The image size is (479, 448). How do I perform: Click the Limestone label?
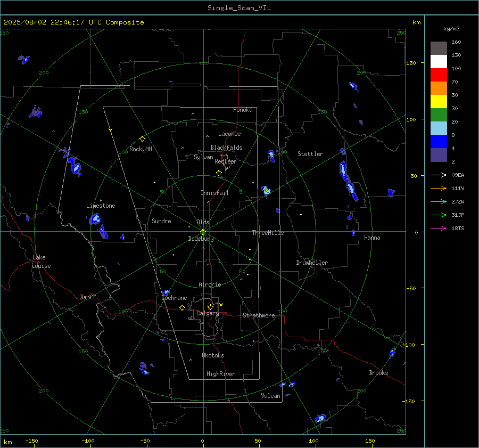point(101,206)
